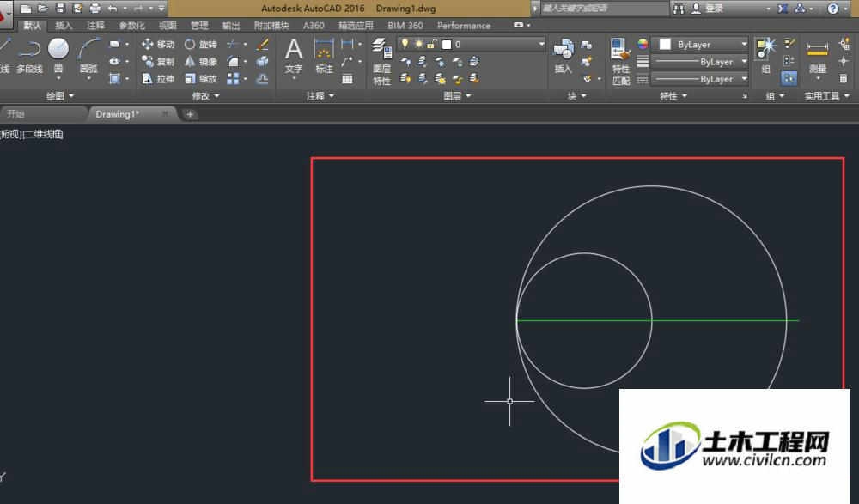Click the Array tool icon
The width and height of the screenshot is (859, 504).
click(x=233, y=79)
